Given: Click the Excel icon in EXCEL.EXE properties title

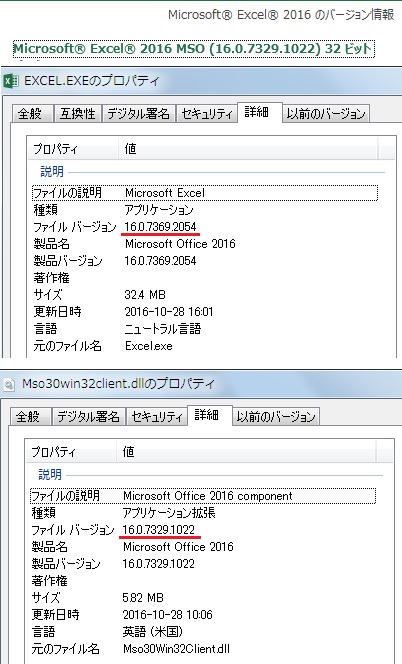Looking at the screenshot, I should coord(11,80).
